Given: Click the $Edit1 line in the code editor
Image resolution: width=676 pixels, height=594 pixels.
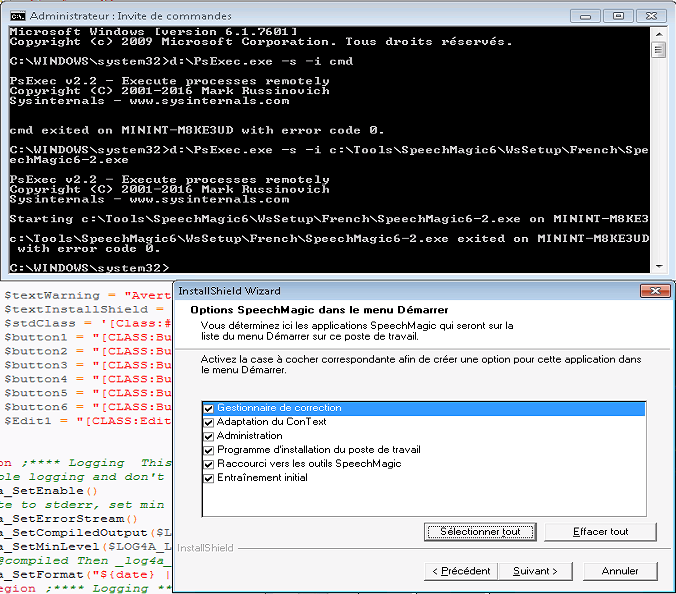Looking at the screenshot, I should coord(87,421).
